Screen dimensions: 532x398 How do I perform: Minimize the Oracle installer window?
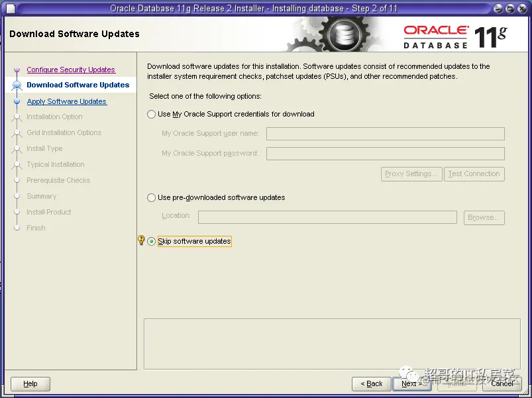pos(498,9)
